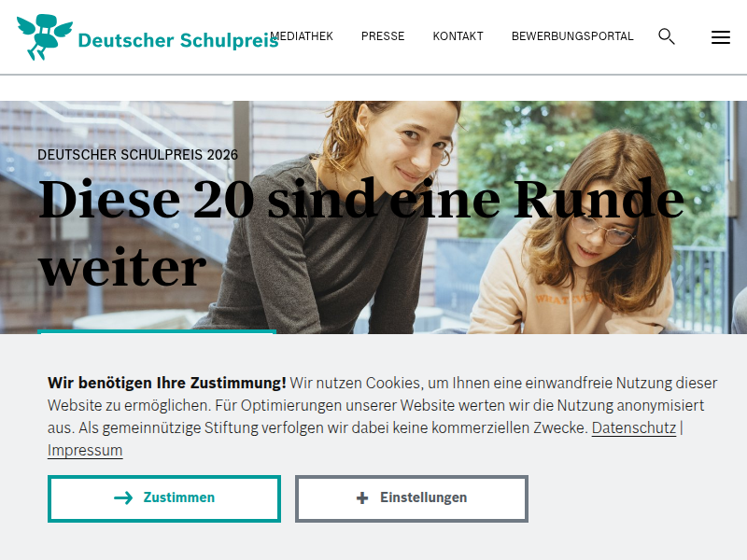Open the Impressum link
Screen dimensions: 747x560
[x=85, y=450]
